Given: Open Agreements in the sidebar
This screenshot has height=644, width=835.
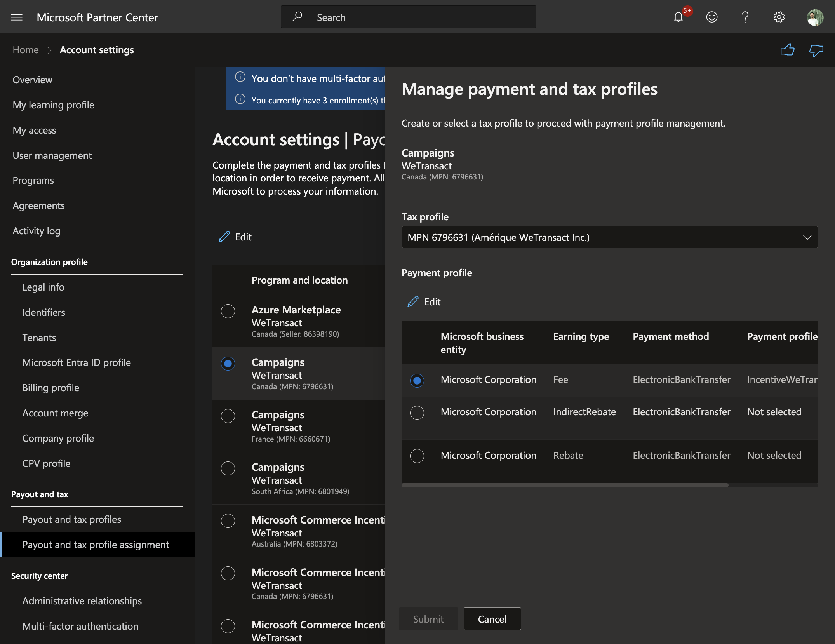Looking at the screenshot, I should (x=39, y=205).
